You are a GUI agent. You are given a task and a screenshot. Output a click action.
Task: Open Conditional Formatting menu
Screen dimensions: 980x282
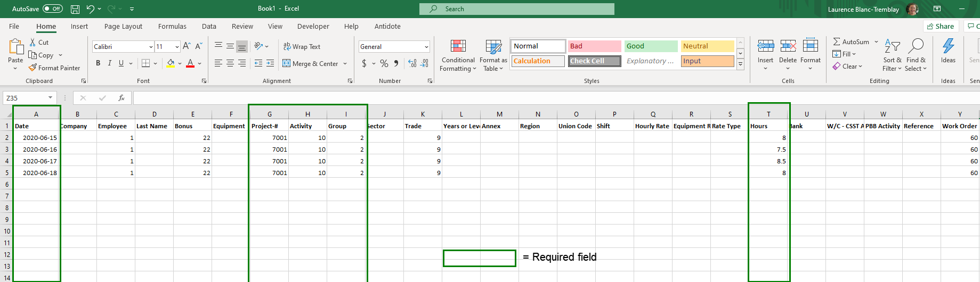tap(458, 55)
